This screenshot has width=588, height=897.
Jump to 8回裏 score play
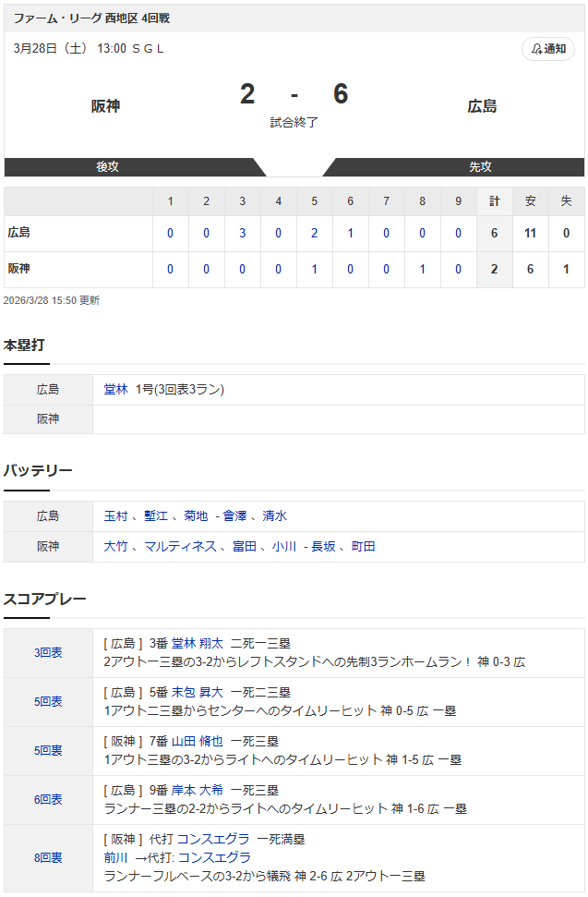[x=48, y=857]
